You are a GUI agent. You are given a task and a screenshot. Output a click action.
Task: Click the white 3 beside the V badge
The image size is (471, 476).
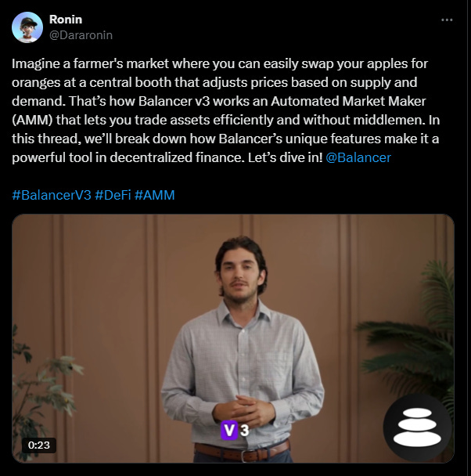pyautogui.click(x=244, y=430)
